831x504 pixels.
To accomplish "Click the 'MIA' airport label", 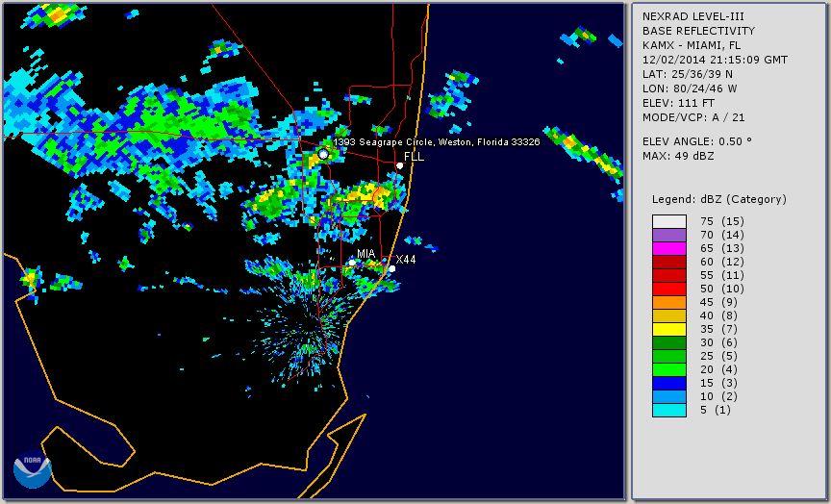I will (366, 253).
